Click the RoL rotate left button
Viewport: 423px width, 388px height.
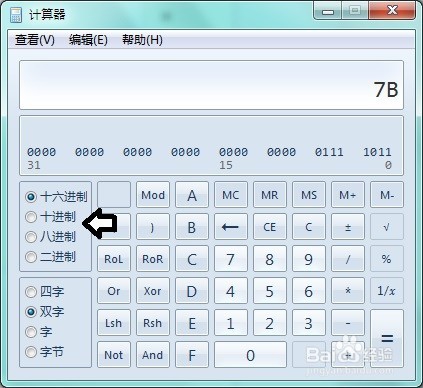click(x=114, y=259)
